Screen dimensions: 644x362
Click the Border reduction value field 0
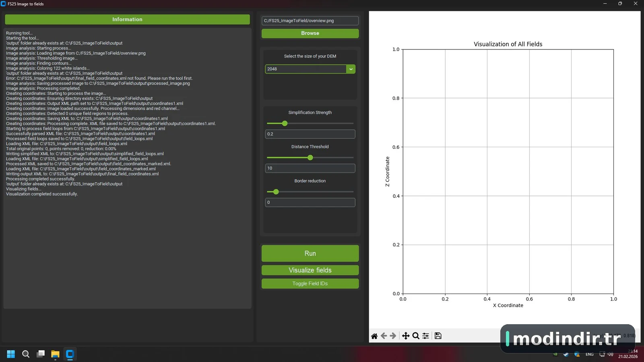click(310, 202)
